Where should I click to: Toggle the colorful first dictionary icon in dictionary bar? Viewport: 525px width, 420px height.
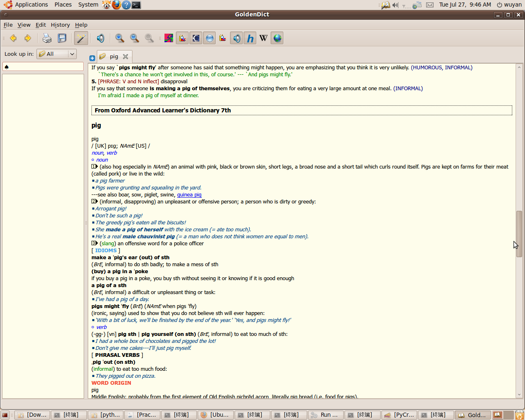coord(169,38)
